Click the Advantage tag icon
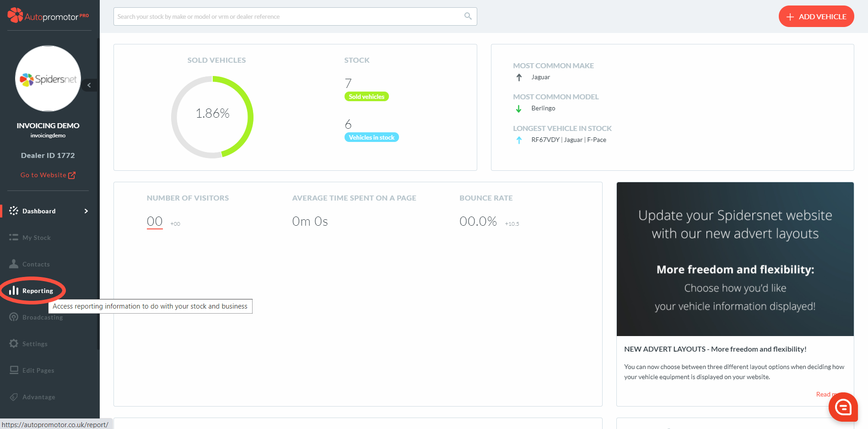The width and height of the screenshot is (868, 429). click(14, 396)
